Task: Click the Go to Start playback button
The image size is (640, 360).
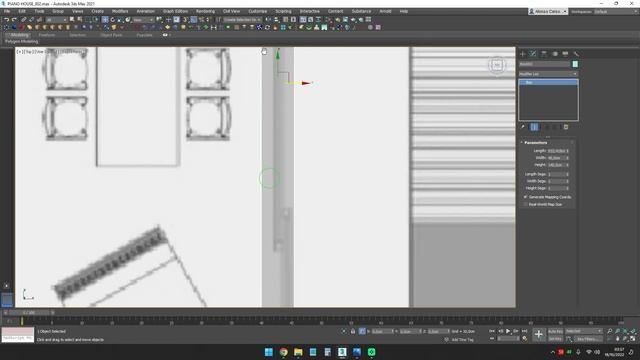Action: pos(492,331)
